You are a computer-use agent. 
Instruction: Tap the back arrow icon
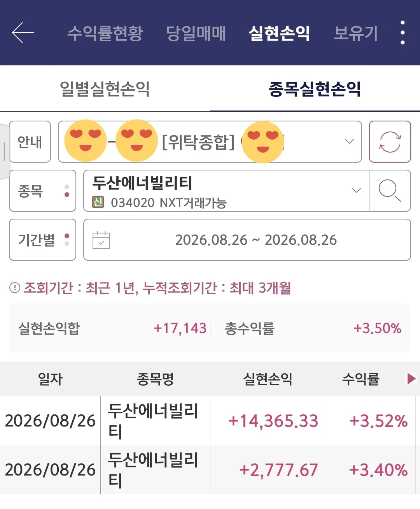(x=23, y=33)
